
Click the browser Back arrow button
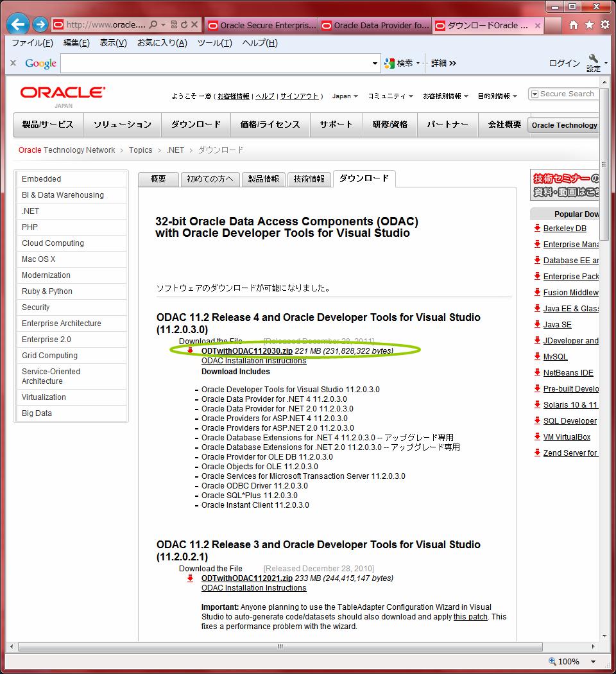pos(17,25)
